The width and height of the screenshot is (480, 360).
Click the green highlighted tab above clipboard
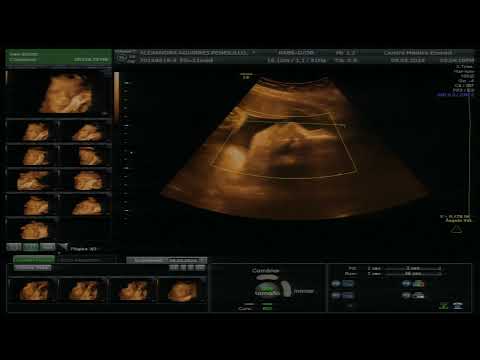coord(34,259)
